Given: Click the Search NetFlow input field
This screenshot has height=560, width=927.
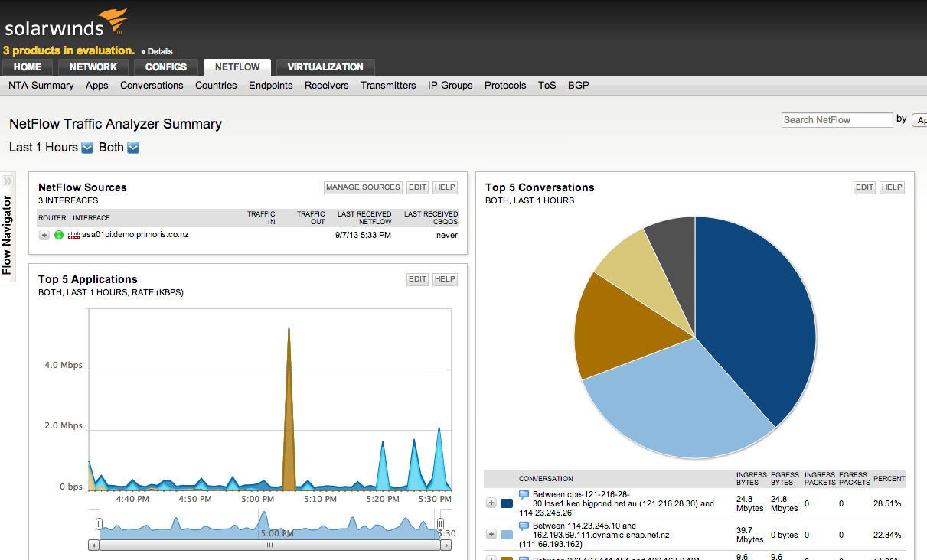Looking at the screenshot, I should [x=837, y=120].
